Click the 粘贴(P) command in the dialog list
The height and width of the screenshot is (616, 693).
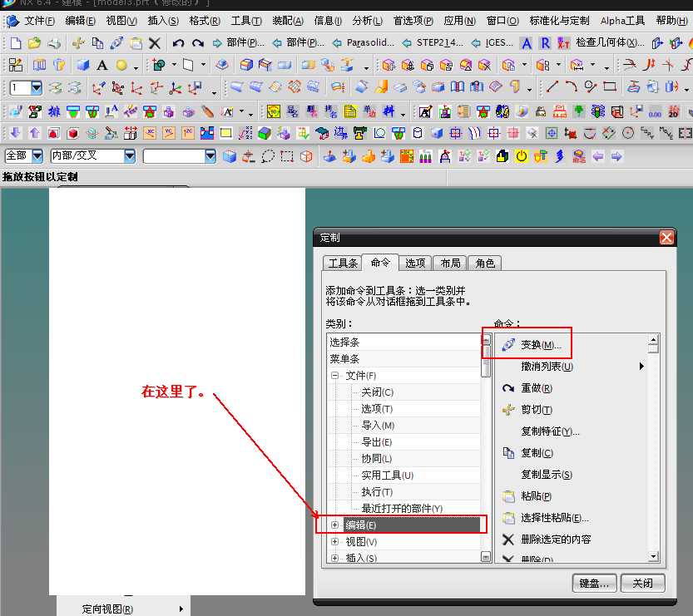point(536,496)
